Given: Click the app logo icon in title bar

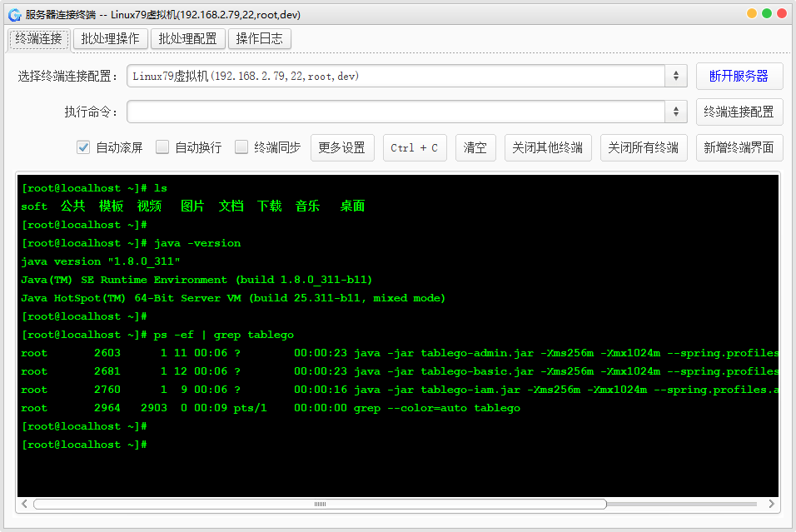Looking at the screenshot, I should 15,15.
